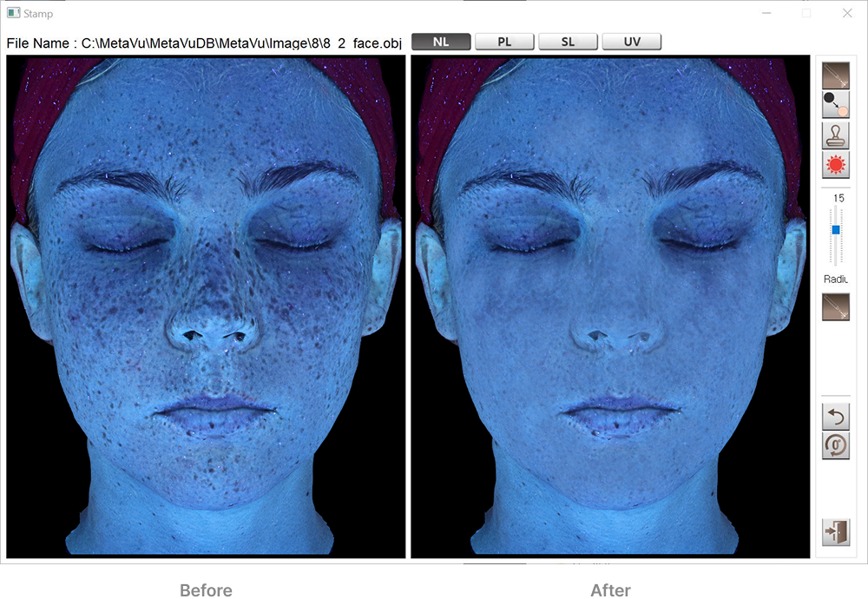Select the color sampler dot tool

click(x=834, y=103)
